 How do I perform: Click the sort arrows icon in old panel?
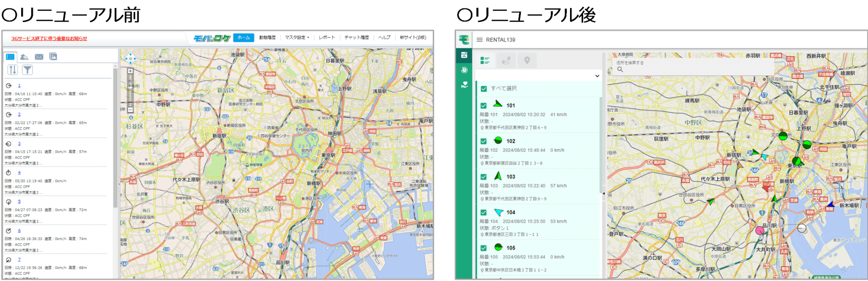[x=13, y=70]
